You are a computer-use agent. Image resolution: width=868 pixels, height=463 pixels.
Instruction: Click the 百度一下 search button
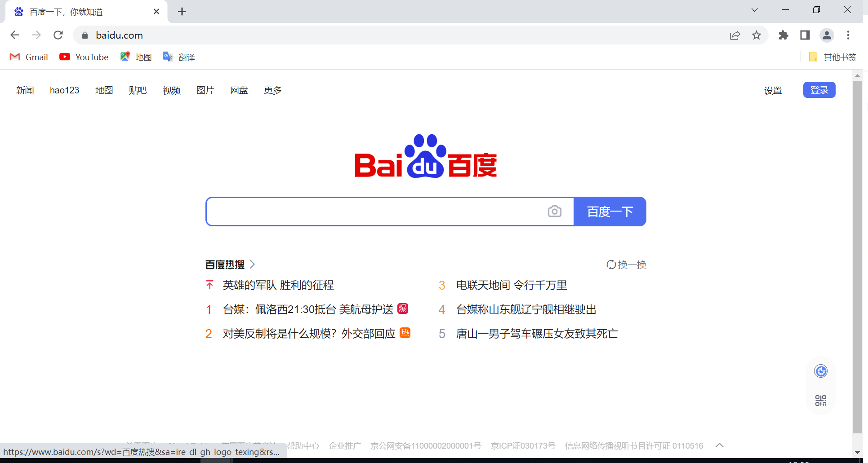click(610, 212)
